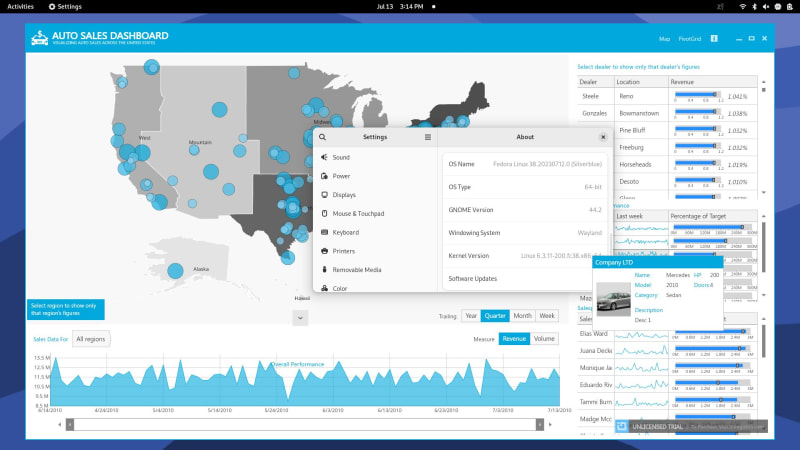The width and height of the screenshot is (800, 450).
Task: Sort by Location column header
Action: [641, 82]
